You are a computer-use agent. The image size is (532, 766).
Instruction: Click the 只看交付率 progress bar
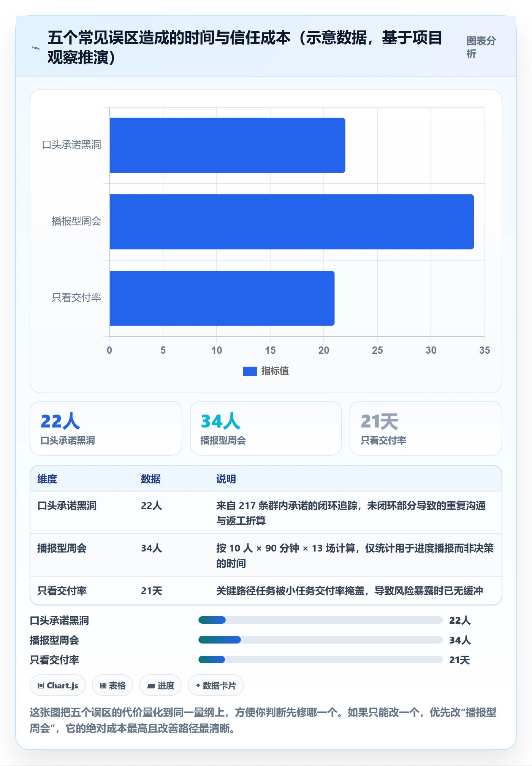pyautogui.click(x=321, y=660)
